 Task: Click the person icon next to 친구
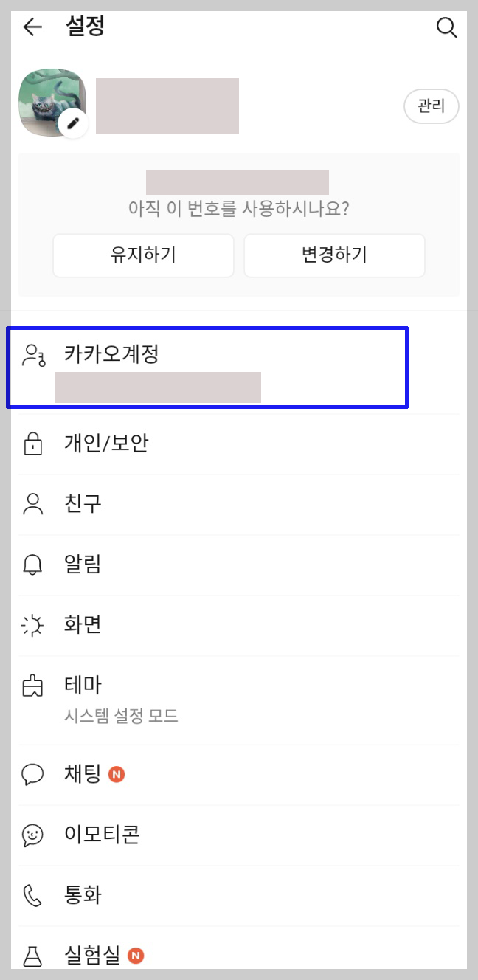pyautogui.click(x=32, y=504)
